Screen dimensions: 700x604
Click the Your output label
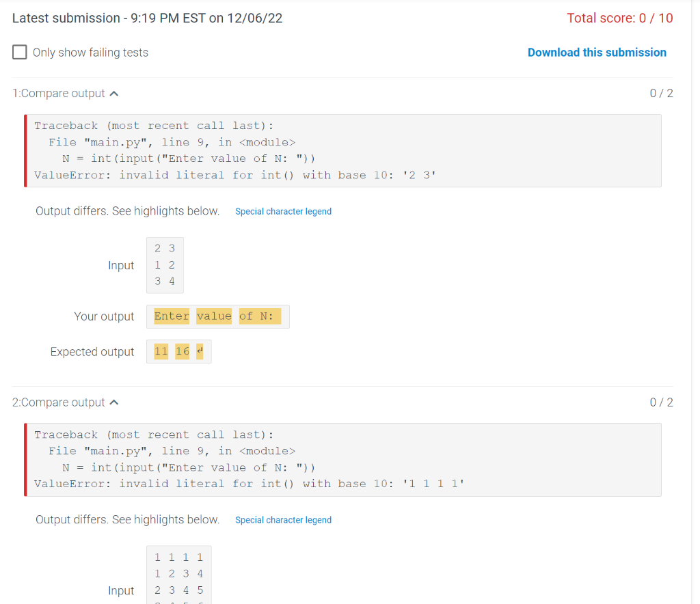click(x=104, y=316)
